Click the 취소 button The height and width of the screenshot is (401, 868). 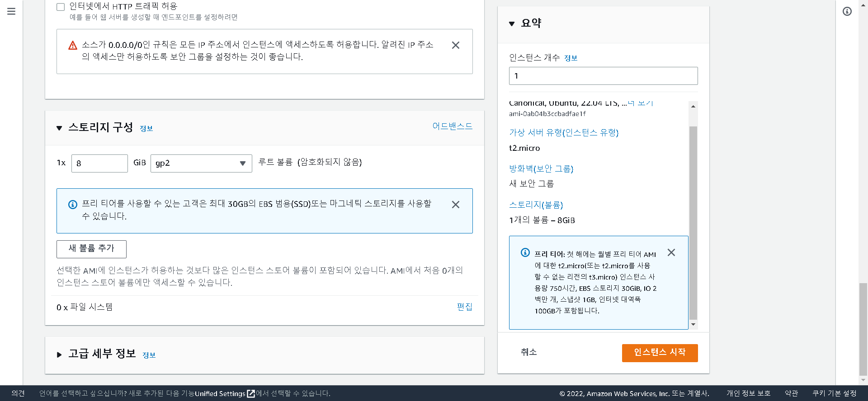pyautogui.click(x=529, y=352)
